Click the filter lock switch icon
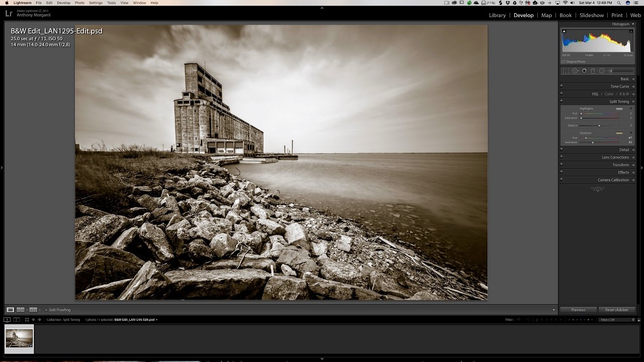Image resolution: width=644 pixels, height=362 pixels. (x=638, y=320)
